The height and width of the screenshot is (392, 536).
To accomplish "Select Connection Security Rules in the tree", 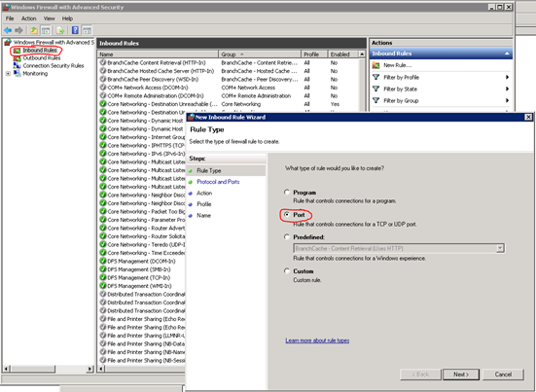I will click(54, 65).
